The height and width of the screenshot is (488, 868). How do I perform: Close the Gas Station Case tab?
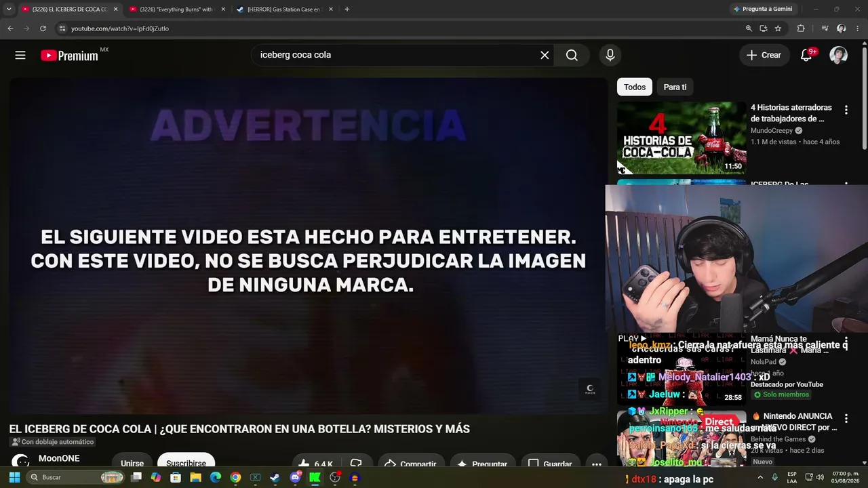330,9
